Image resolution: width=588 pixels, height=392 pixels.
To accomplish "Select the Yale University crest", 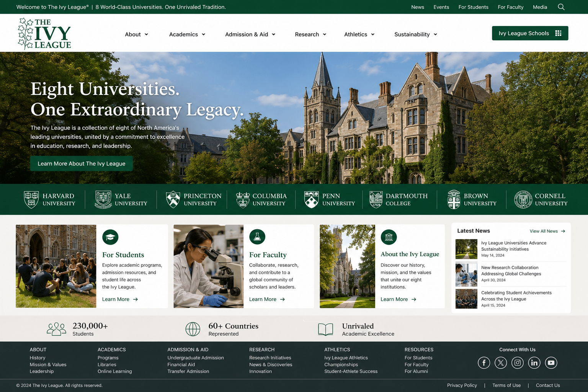I will [x=103, y=199].
